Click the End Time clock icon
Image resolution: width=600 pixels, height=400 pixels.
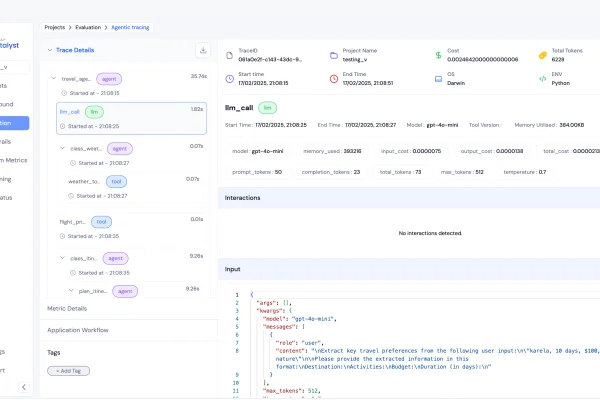click(x=334, y=79)
